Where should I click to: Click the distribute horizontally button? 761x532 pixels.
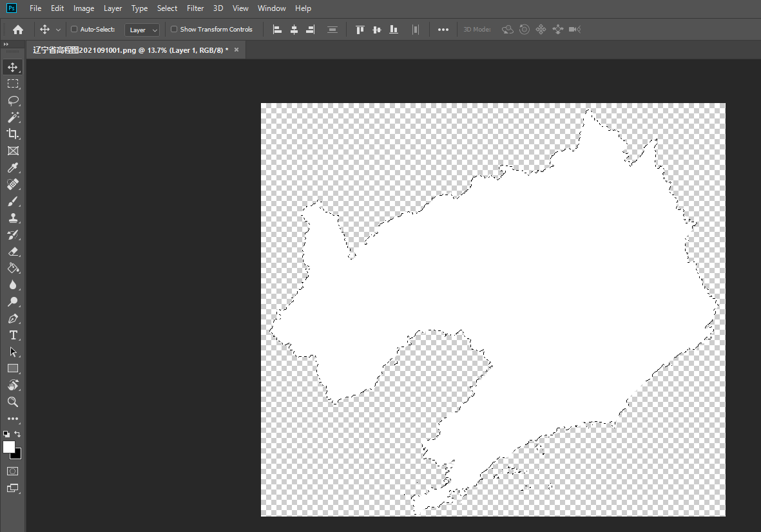(x=416, y=30)
